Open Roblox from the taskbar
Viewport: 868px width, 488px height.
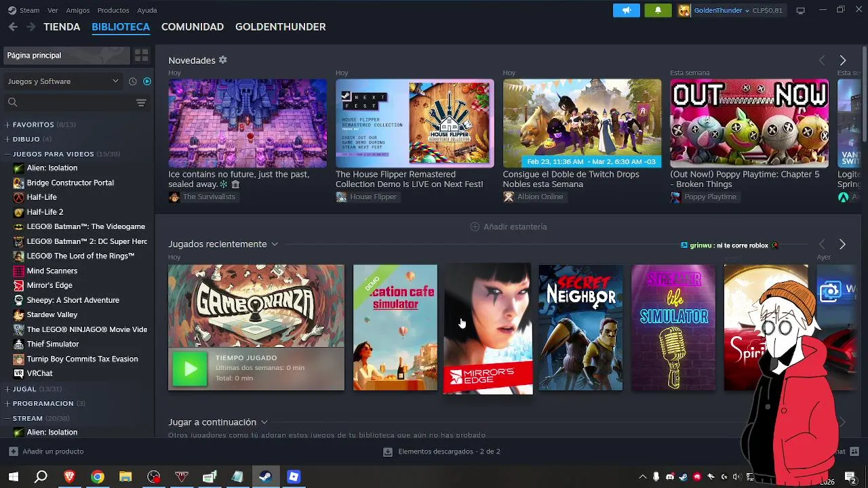click(x=294, y=476)
